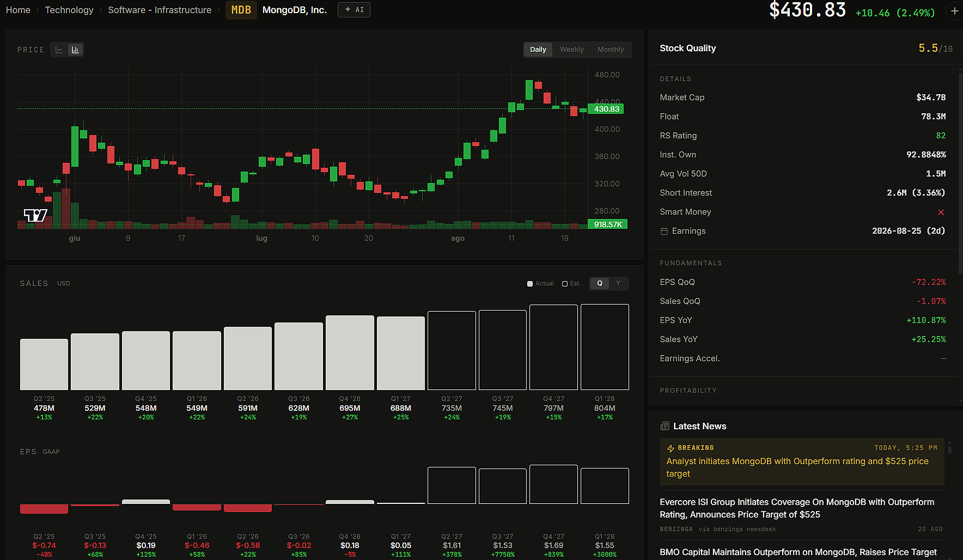The image size is (963, 560).
Task: Open the AI assistant button
Action: [x=354, y=10]
